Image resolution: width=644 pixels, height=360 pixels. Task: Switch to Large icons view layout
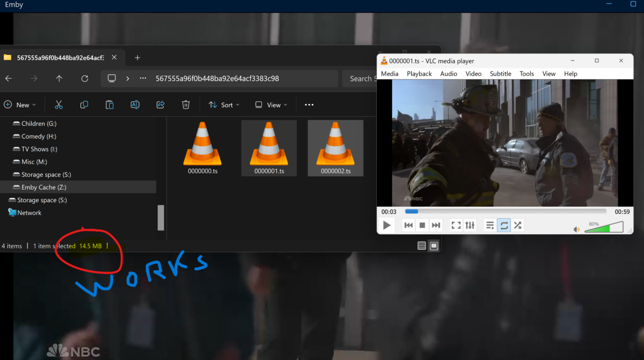[x=434, y=246]
